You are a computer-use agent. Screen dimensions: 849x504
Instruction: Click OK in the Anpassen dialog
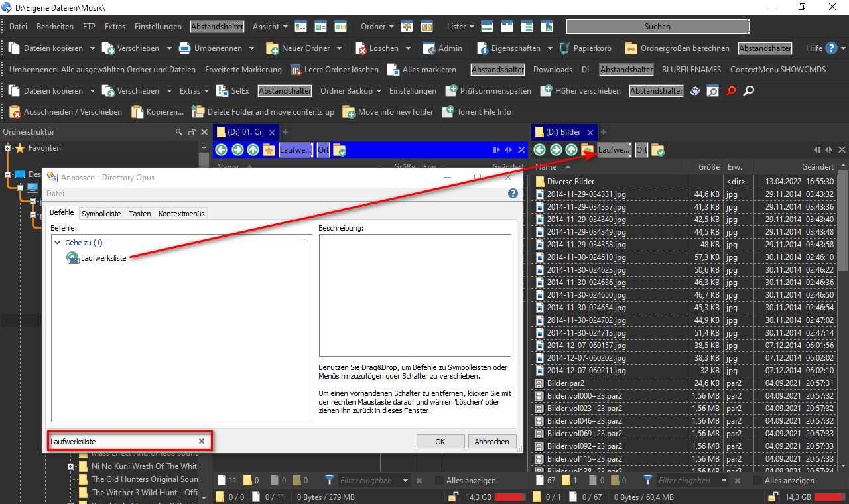pos(440,442)
